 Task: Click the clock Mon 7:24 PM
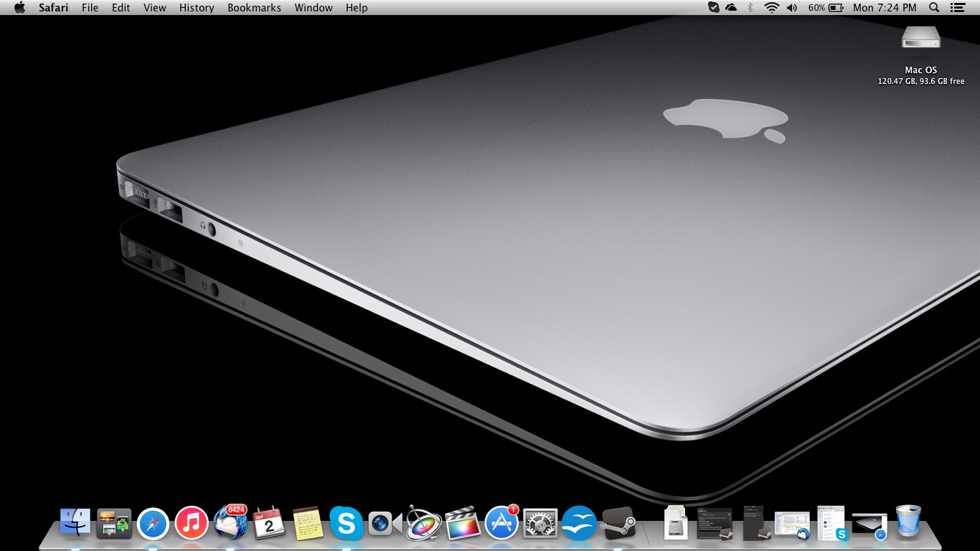pos(885,8)
